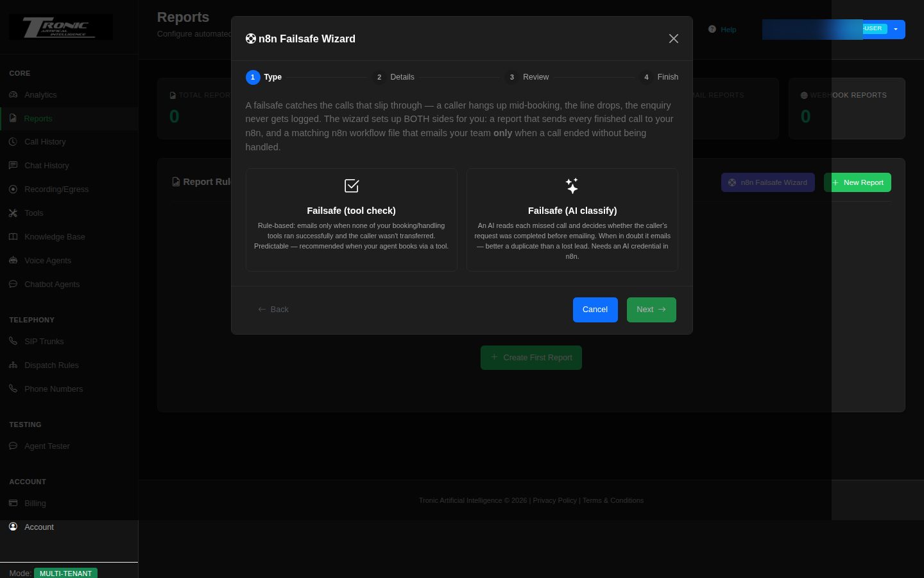Click the Report Rules heading icon
Image resolution: width=924 pixels, height=578 pixels.
[176, 182]
